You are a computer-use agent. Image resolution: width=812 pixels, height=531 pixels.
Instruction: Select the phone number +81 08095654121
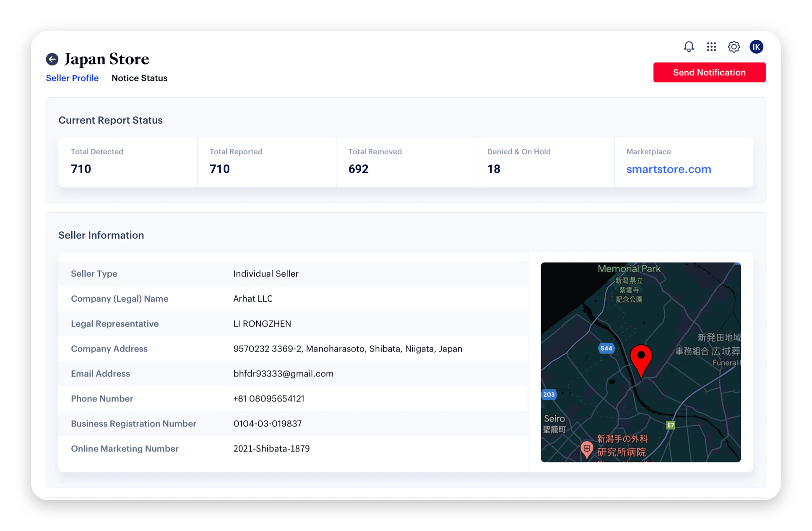coord(269,398)
